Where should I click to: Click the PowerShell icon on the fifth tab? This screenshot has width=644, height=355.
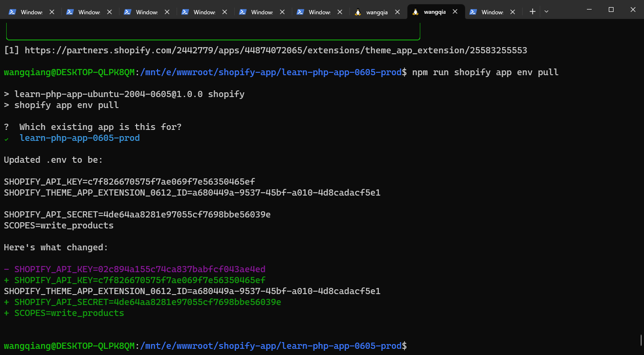(x=243, y=12)
